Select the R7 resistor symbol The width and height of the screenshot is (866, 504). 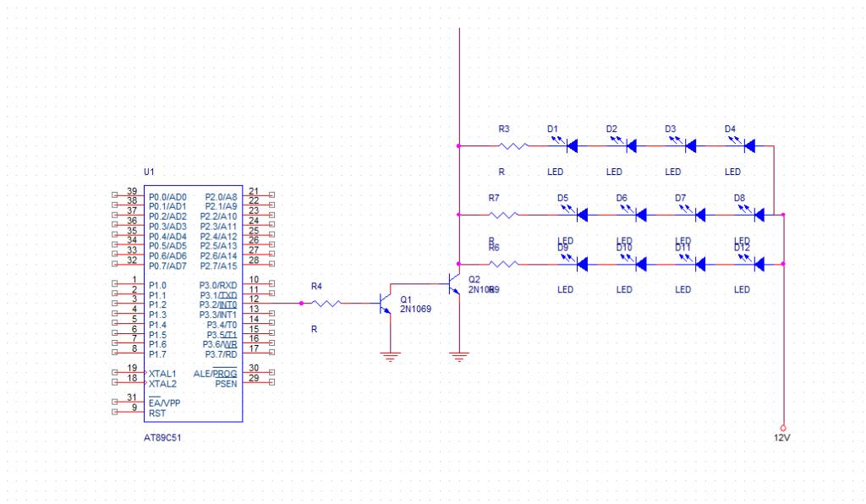pos(503,215)
